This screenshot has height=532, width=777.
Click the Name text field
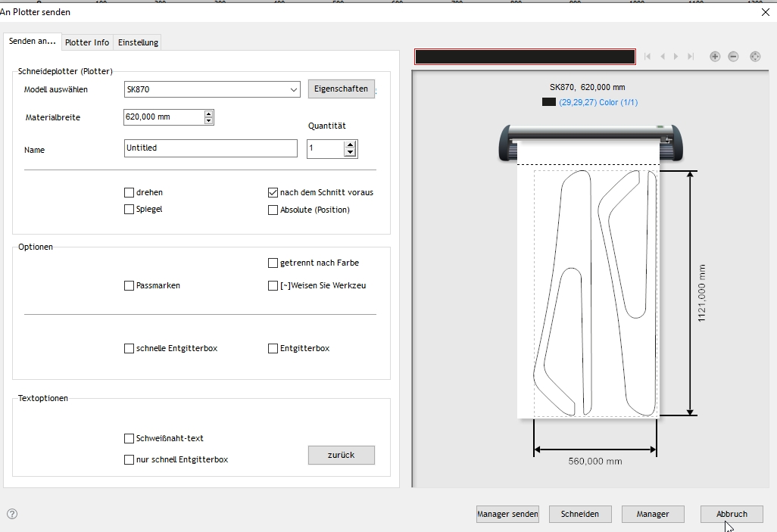(211, 148)
